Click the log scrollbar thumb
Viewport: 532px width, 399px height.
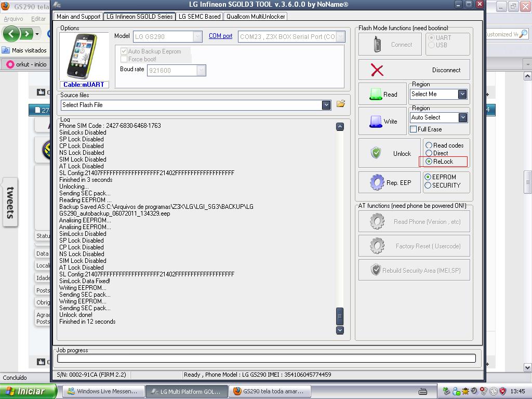pos(340,316)
